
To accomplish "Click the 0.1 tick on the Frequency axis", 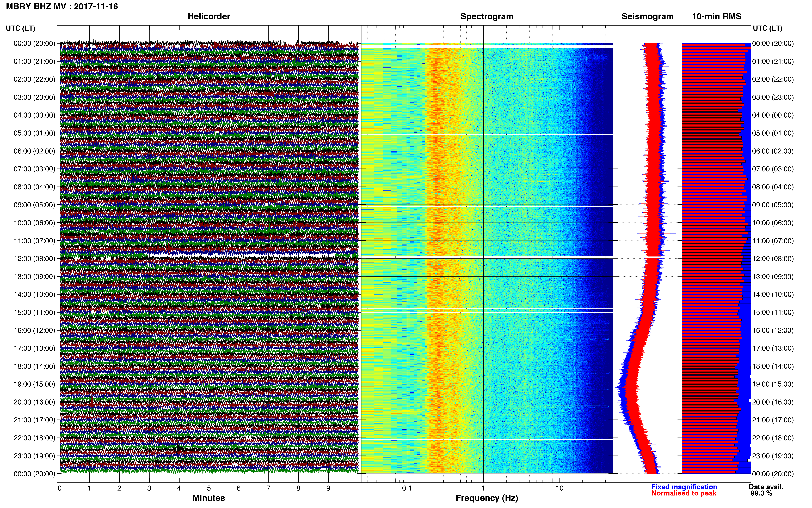I will [407, 488].
